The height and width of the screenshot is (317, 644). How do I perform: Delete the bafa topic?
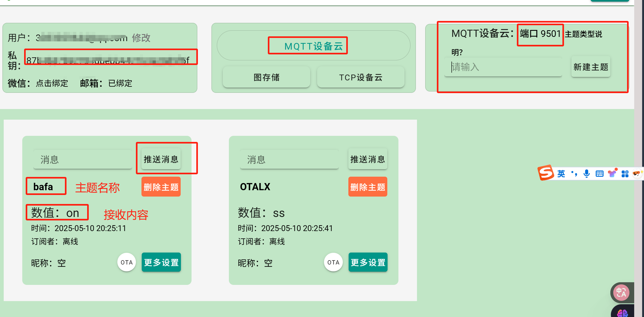click(x=161, y=187)
